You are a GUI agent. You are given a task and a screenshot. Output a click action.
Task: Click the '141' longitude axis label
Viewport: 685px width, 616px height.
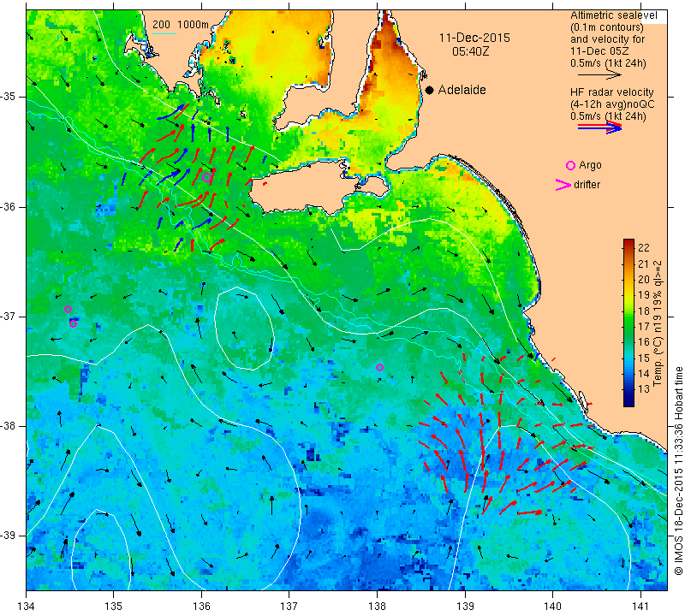coord(640,607)
